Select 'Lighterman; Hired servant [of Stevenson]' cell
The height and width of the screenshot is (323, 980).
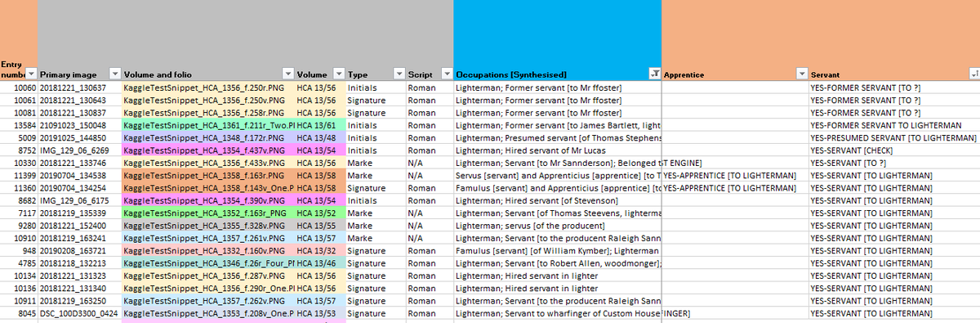(558, 200)
